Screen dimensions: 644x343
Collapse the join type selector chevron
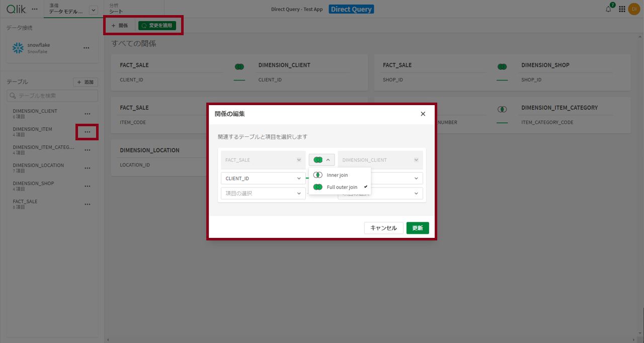[328, 159]
